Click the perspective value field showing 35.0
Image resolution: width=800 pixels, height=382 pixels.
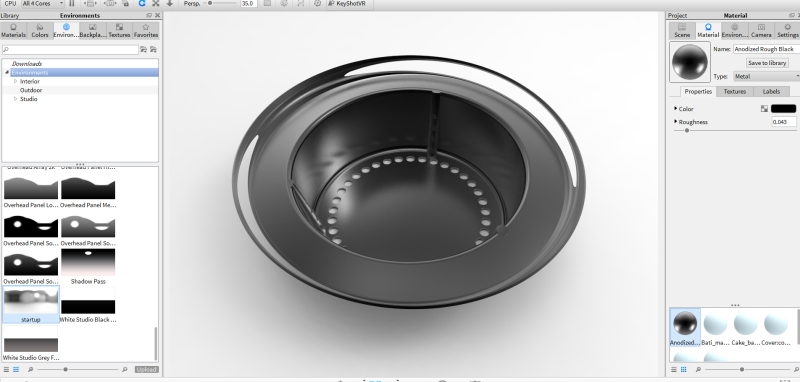pos(248,3)
